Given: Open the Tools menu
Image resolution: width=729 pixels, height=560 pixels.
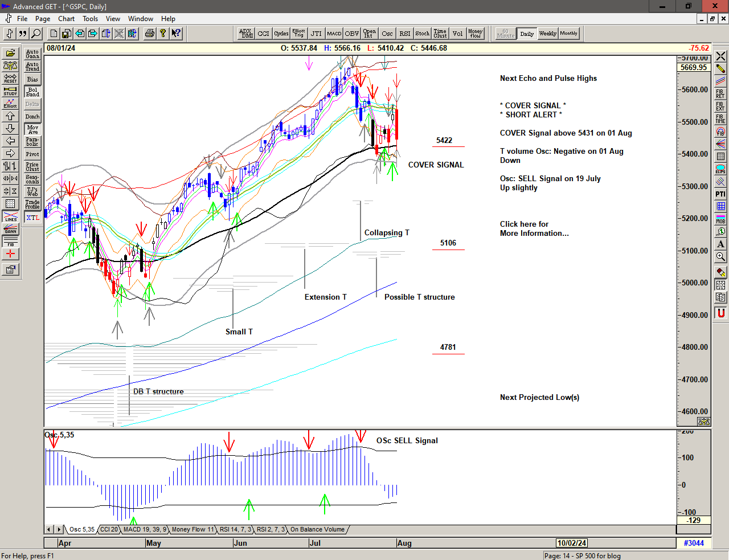Looking at the screenshot, I should [x=90, y=19].
